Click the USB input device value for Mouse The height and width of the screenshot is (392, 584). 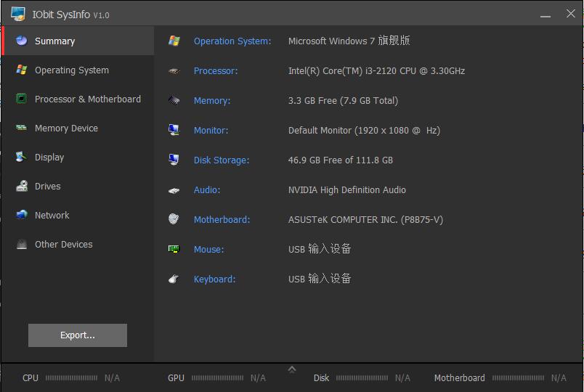pyautogui.click(x=320, y=249)
